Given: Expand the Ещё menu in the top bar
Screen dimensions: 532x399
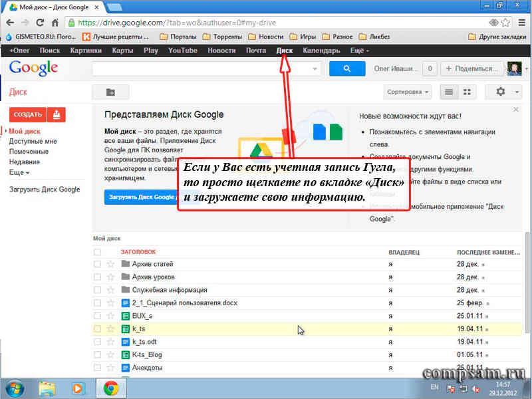Looking at the screenshot, I should coord(360,51).
